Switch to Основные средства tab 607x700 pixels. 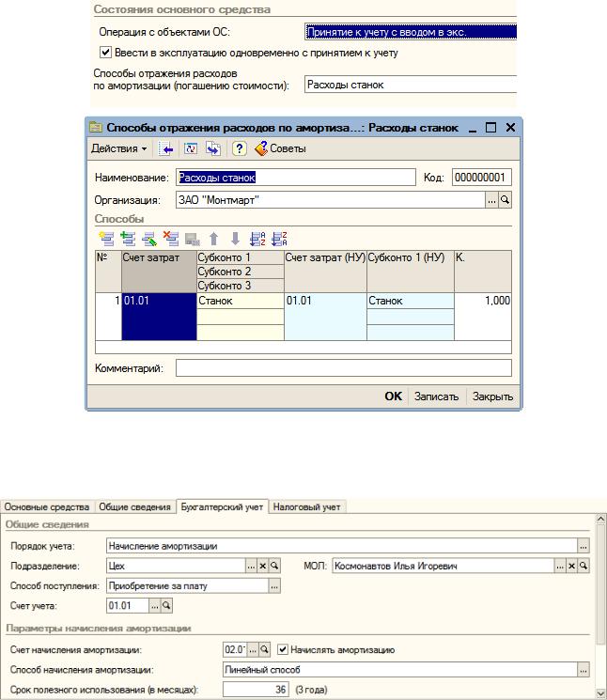pyautogui.click(x=47, y=507)
